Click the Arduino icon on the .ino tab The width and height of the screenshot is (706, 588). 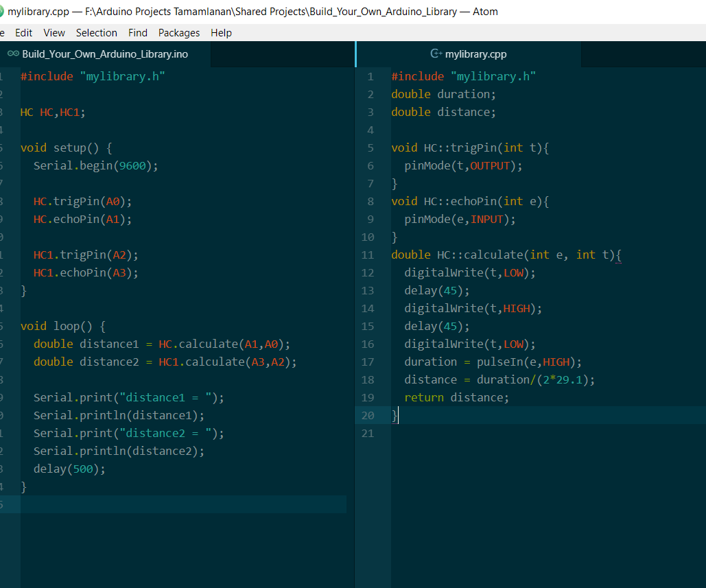coord(13,54)
